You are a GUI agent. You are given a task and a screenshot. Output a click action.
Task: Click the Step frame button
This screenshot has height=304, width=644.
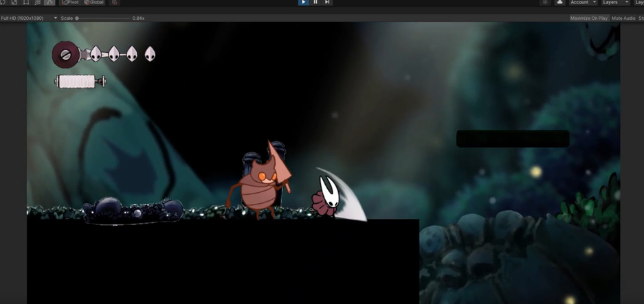[327, 2]
